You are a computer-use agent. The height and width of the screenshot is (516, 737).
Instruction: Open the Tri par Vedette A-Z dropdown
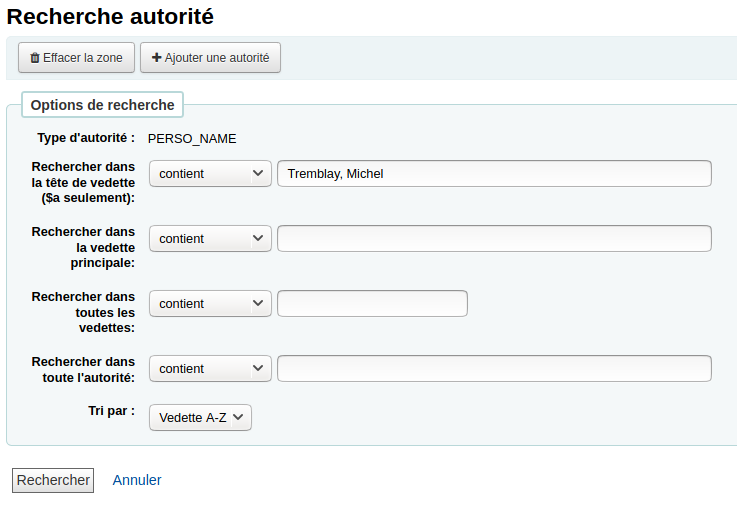click(x=200, y=417)
